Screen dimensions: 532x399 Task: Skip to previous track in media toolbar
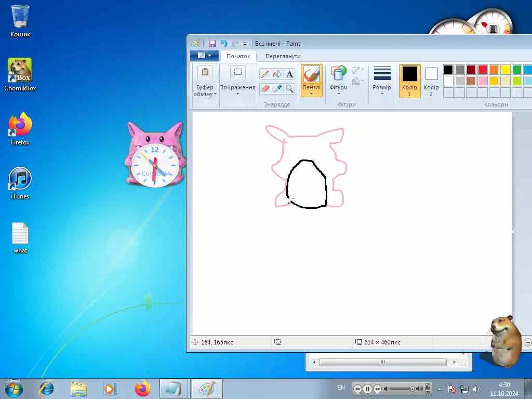click(x=357, y=389)
